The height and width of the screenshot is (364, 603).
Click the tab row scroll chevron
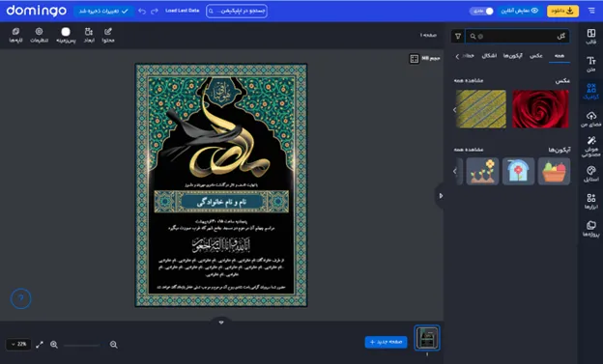tap(457, 57)
